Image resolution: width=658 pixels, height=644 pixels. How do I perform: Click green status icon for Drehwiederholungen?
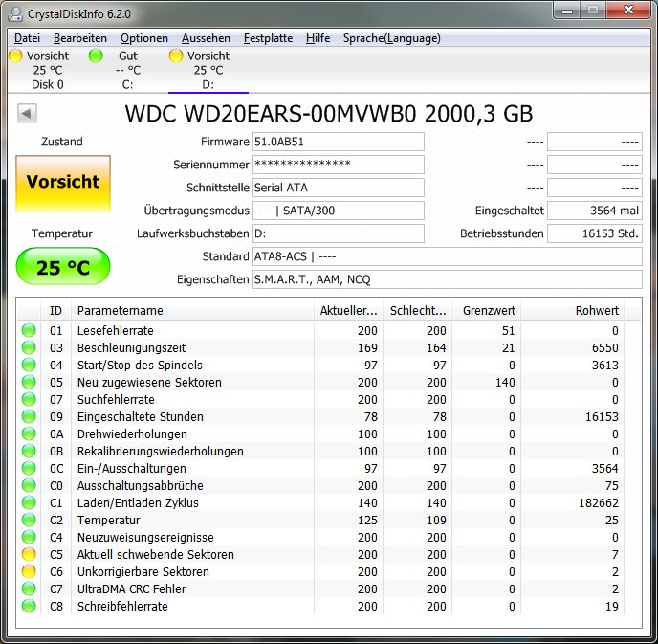click(x=29, y=433)
